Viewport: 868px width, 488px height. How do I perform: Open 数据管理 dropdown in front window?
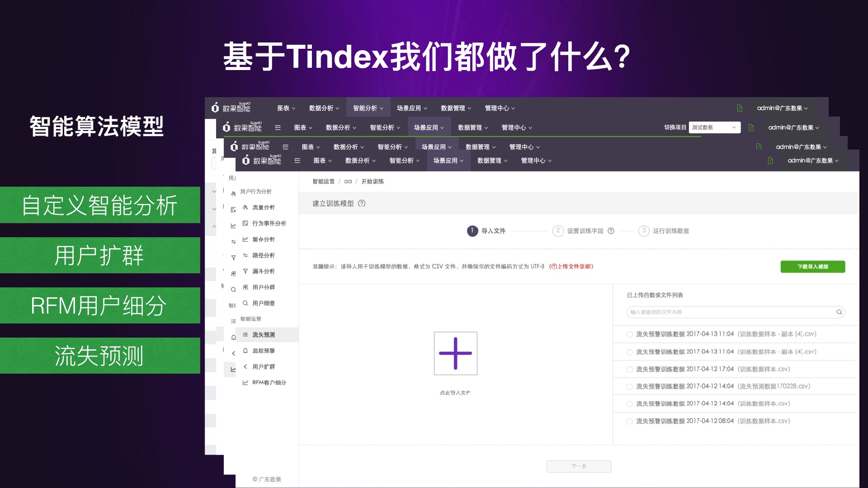[492, 160]
